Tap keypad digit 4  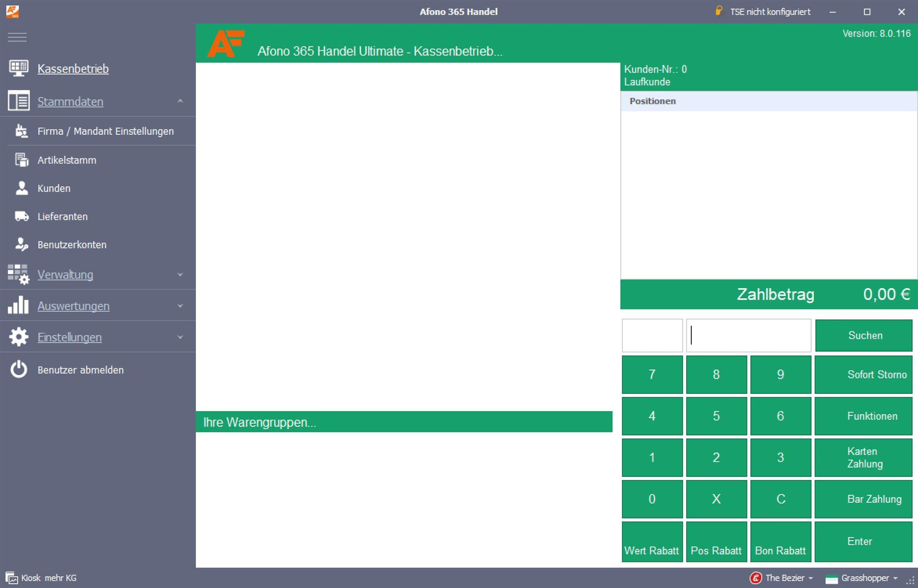coord(652,416)
